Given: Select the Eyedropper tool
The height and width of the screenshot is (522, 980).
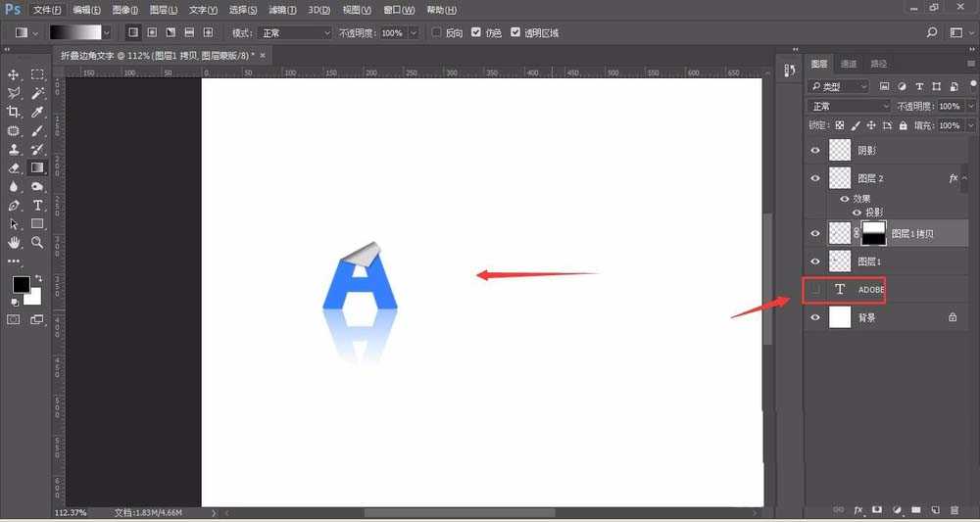Looking at the screenshot, I should coord(37,113).
